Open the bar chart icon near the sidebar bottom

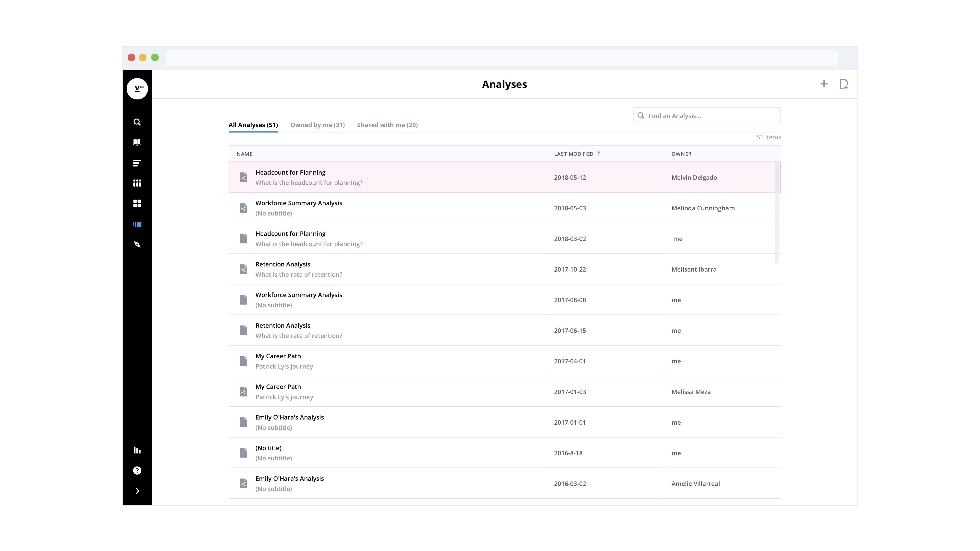point(137,450)
